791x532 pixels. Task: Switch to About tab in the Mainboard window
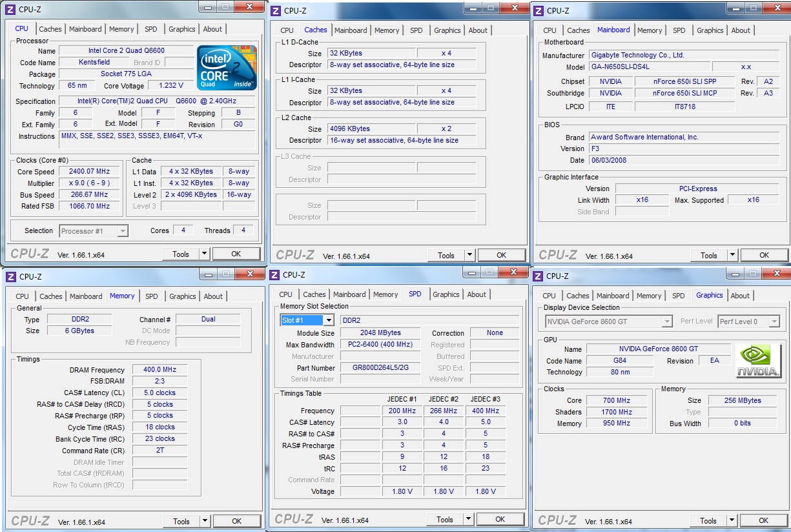741,30
